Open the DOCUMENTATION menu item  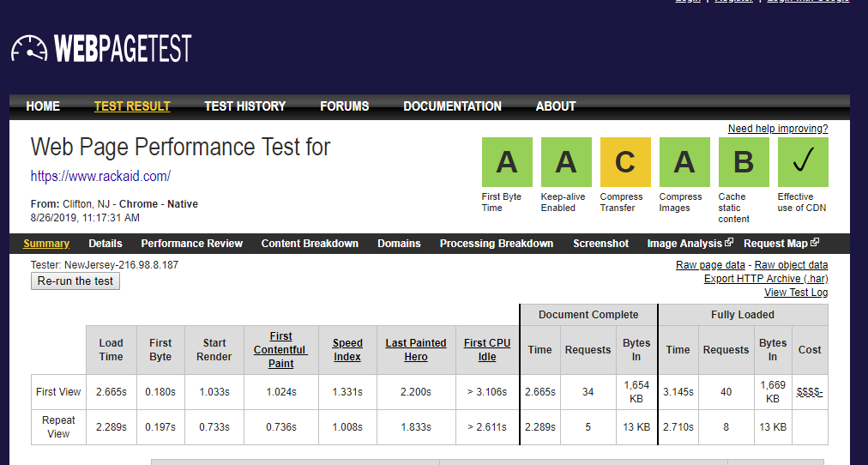click(452, 106)
